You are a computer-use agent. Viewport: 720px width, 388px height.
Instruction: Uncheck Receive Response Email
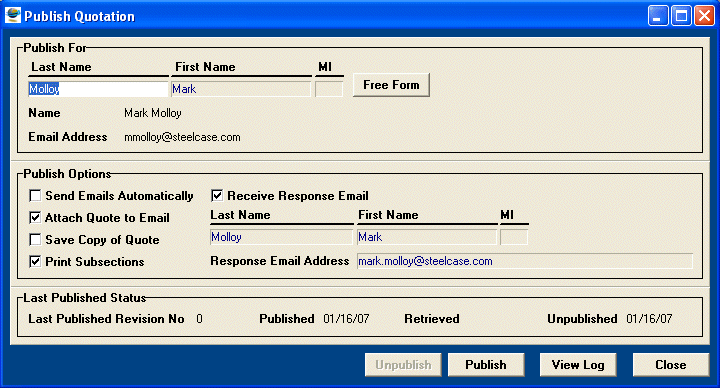click(217, 196)
